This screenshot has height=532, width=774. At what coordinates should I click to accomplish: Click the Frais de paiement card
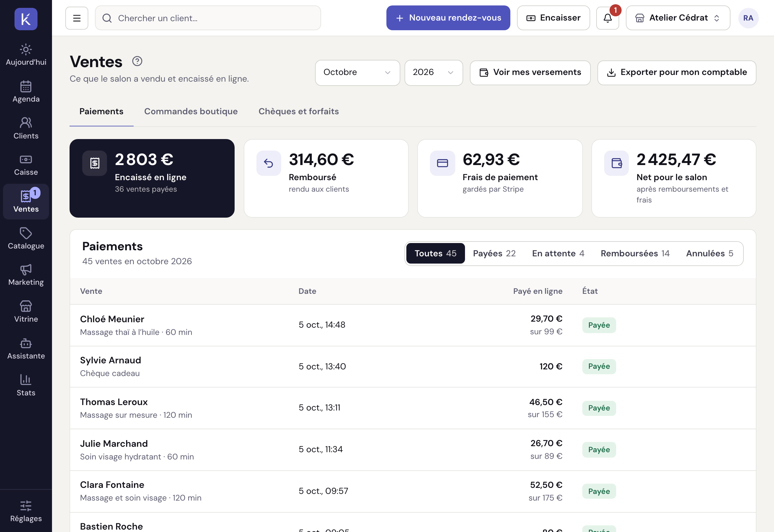coord(500,178)
